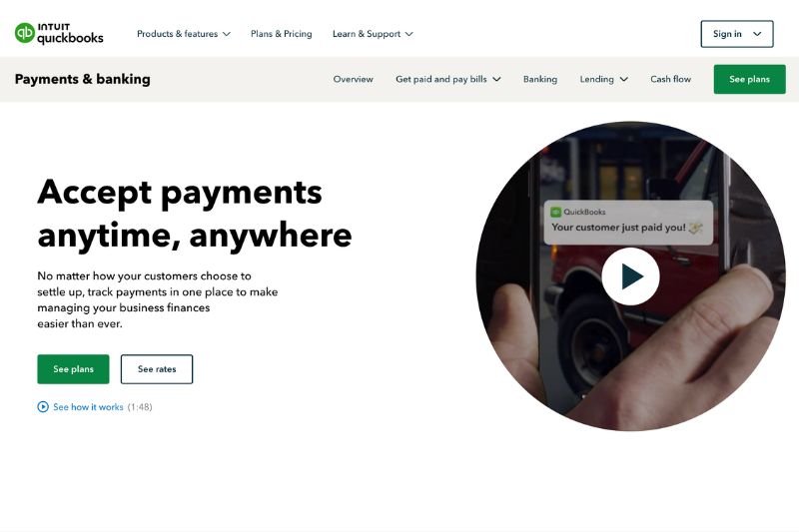
Task: Play the video with center play button
Action: click(631, 276)
